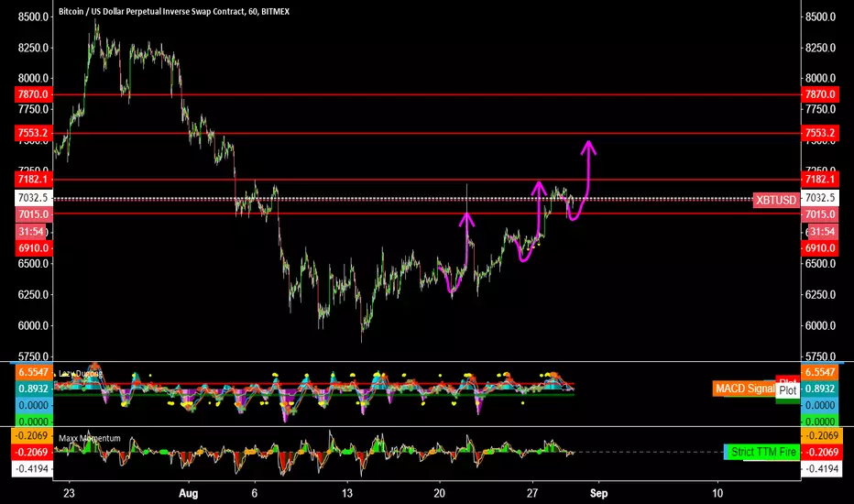Image resolution: width=854 pixels, height=504 pixels.
Task: Select the 7553.2 red horizontal line
Action: pos(426,134)
